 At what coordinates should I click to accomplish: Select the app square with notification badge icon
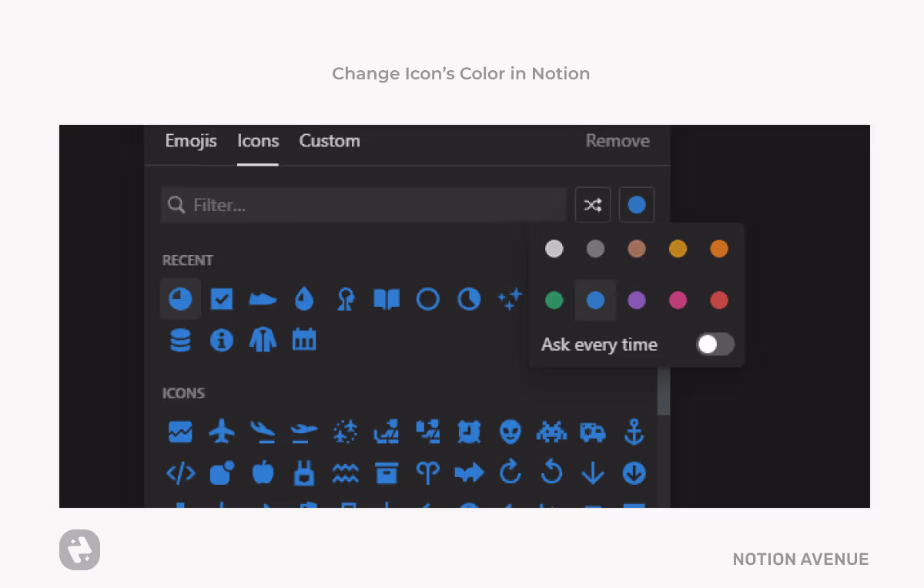(222, 472)
